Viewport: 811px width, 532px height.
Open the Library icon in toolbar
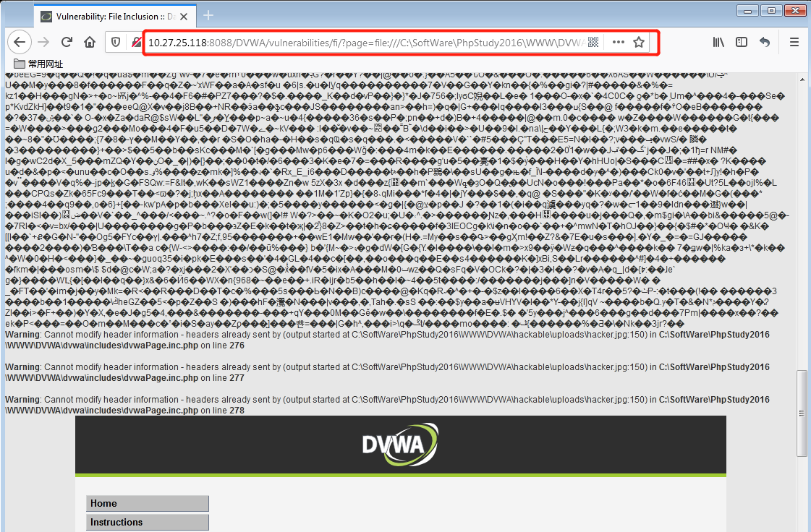718,42
